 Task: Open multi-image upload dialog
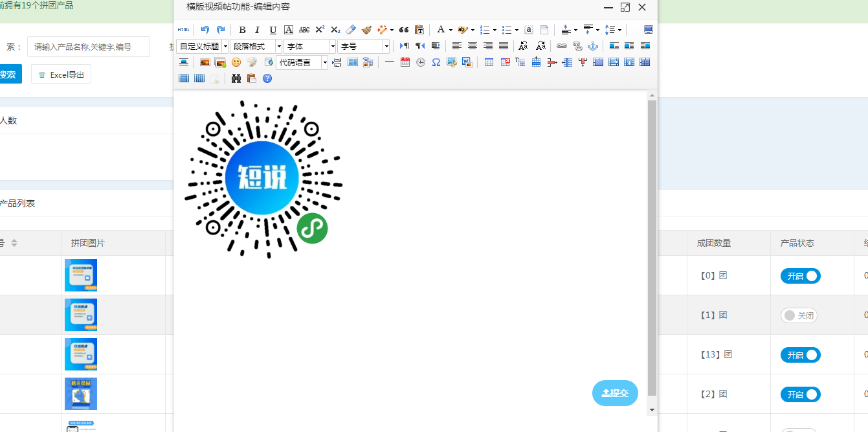point(221,62)
